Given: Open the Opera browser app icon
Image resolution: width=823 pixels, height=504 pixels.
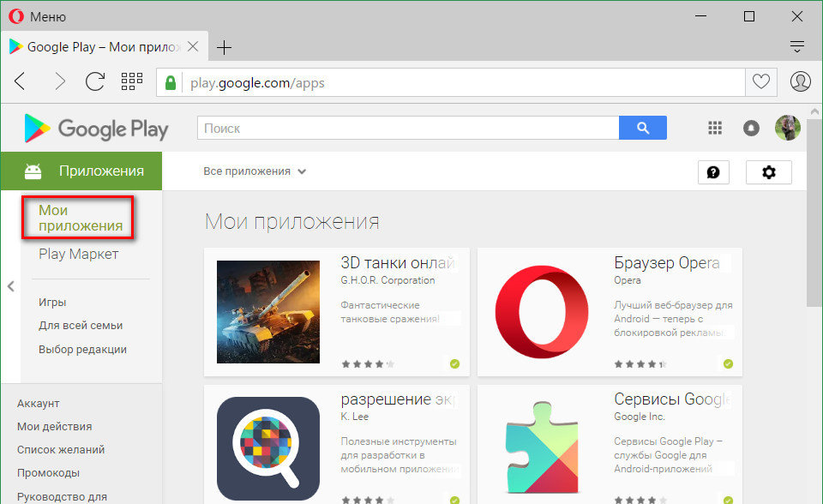Looking at the screenshot, I should pos(542,312).
